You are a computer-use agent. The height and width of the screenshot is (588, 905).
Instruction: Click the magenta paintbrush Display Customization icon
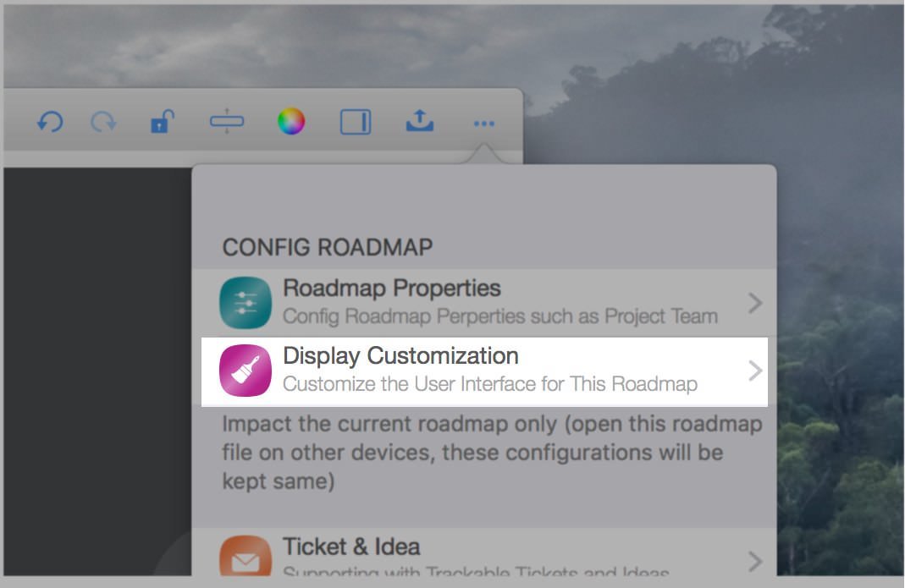pyautogui.click(x=245, y=371)
